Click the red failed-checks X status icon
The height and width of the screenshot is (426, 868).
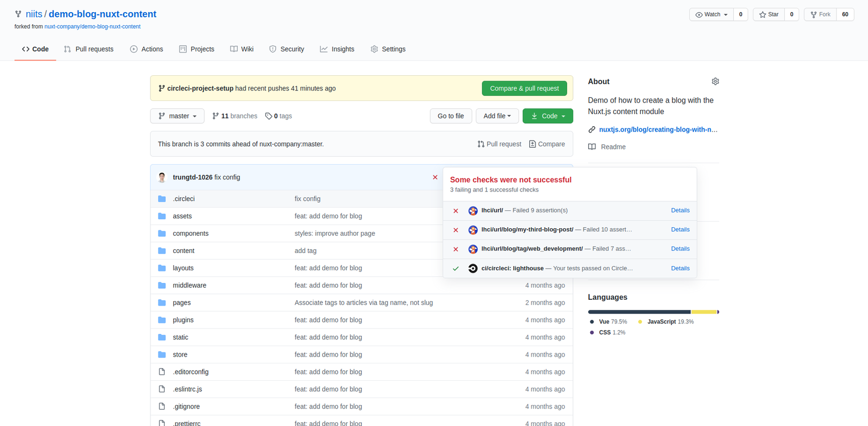(x=435, y=177)
